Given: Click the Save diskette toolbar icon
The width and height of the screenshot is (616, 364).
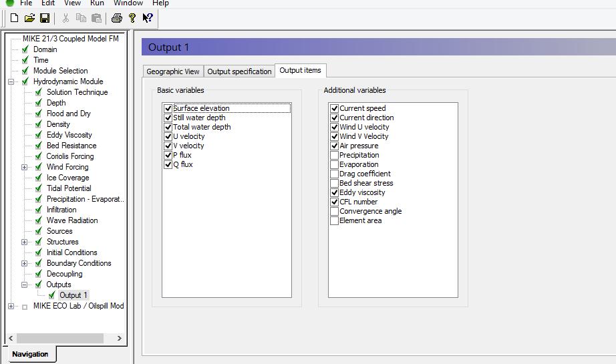Looking at the screenshot, I should pos(45,17).
